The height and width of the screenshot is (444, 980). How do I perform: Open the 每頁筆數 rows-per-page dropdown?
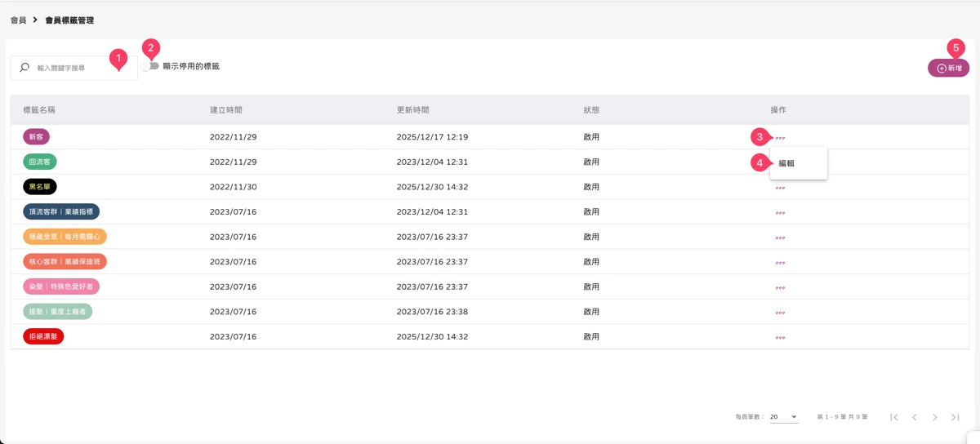(784, 416)
